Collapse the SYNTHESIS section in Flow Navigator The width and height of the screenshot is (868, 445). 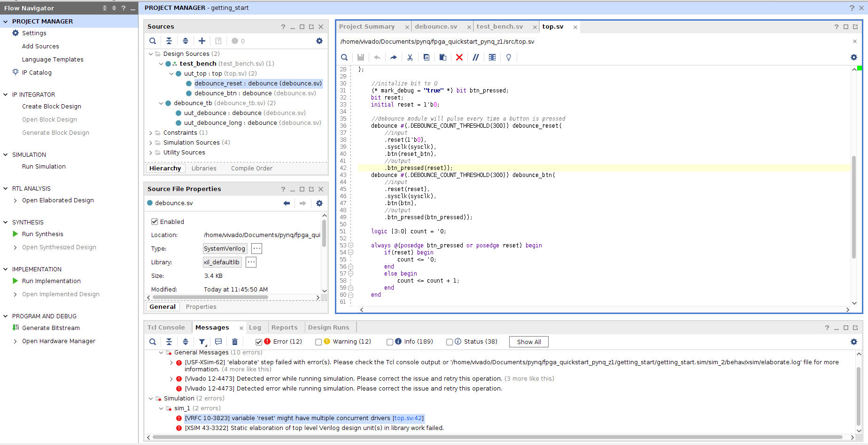pyautogui.click(x=5, y=222)
